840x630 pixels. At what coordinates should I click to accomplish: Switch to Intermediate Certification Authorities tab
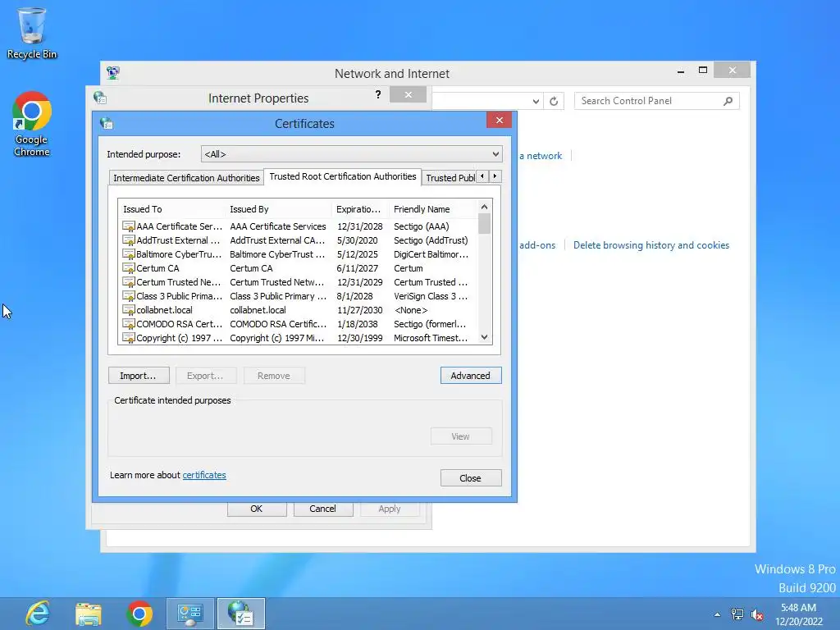[x=186, y=178]
